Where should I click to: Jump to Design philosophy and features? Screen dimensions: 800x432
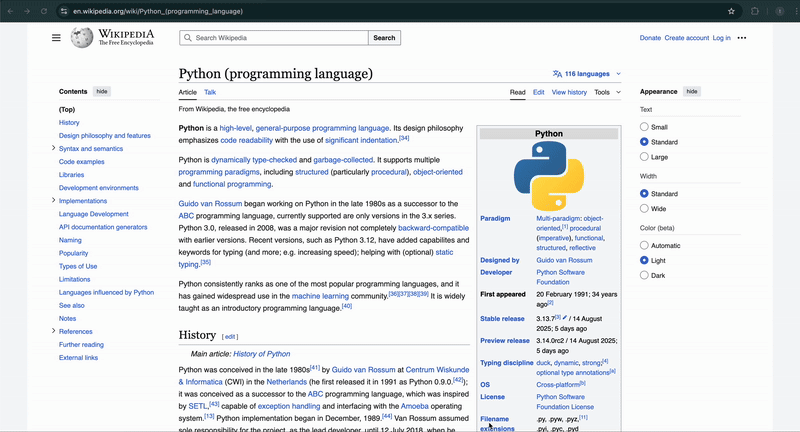click(x=105, y=136)
